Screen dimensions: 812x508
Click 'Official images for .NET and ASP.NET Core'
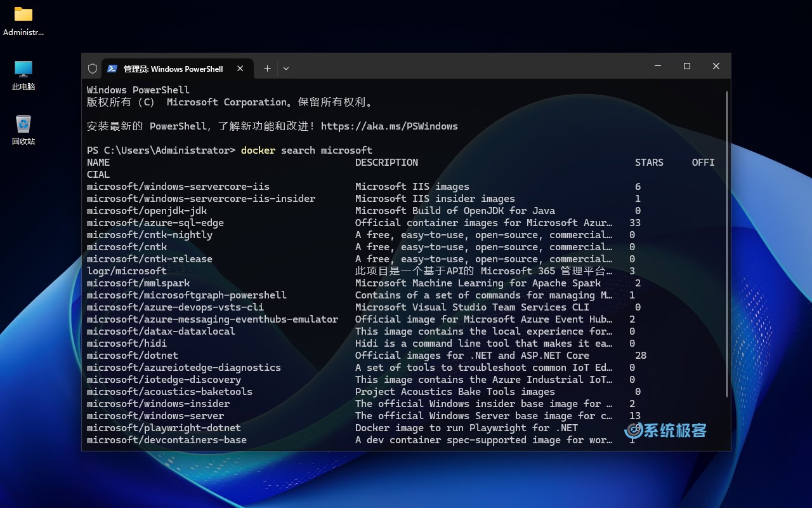pyautogui.click(x=472, y=356)
